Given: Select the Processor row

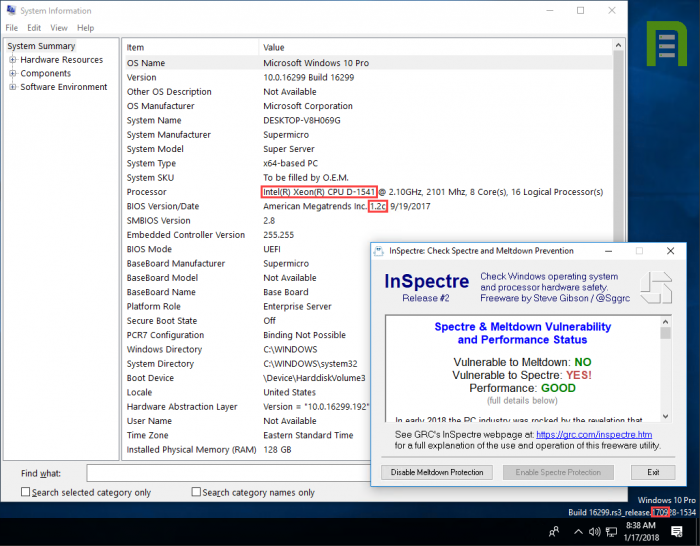Looking at the screenshot, I should (x=367, y=192).
